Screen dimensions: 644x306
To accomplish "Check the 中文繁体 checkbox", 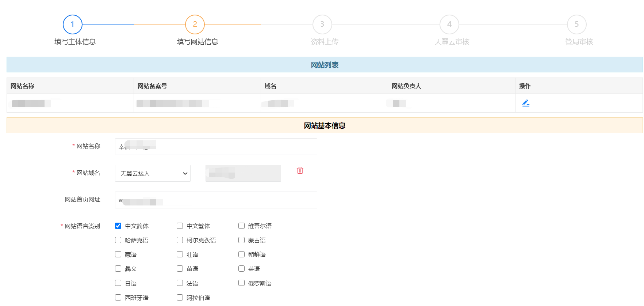I will [x=180, y=226].
